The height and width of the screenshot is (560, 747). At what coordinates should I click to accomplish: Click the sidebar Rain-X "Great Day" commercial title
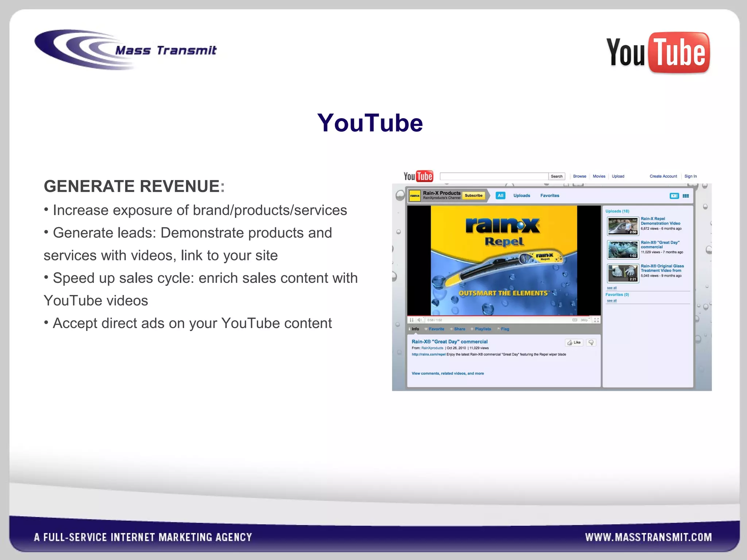tap(660, 245)
